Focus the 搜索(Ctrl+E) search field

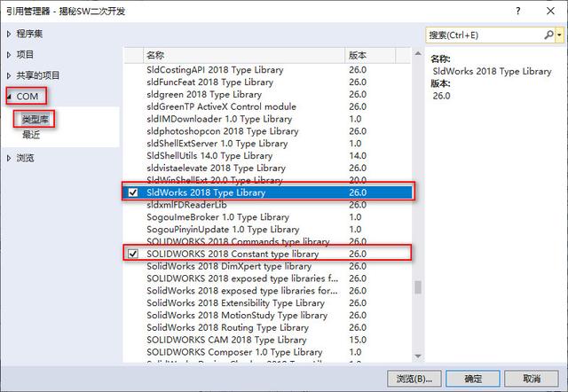pyautogui.click(x=485, y=35)
